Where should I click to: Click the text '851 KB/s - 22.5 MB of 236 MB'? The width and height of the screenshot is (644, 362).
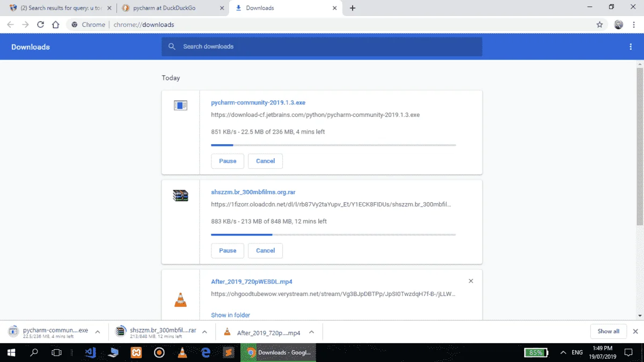point(252,132)
